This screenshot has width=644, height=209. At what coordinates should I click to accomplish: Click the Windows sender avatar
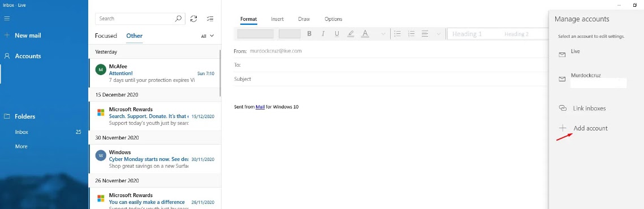(101, 155)
